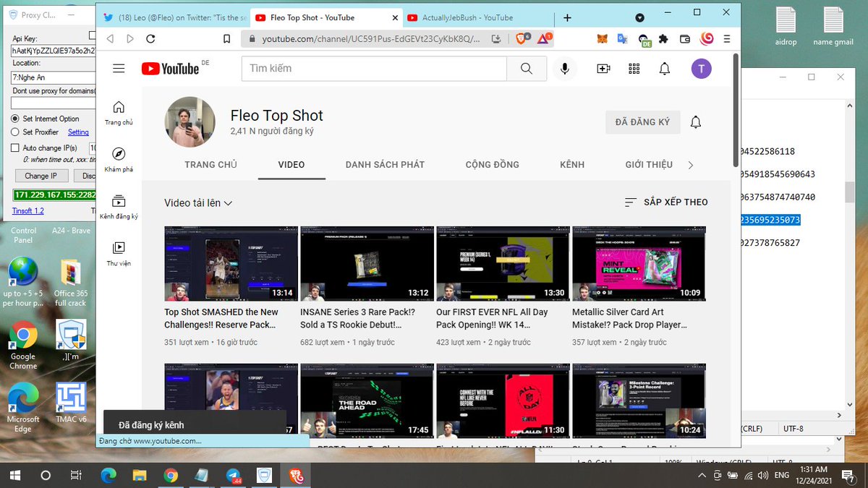
Task: Open the YouTube hamburger guide menu
Action: (119, 69)
